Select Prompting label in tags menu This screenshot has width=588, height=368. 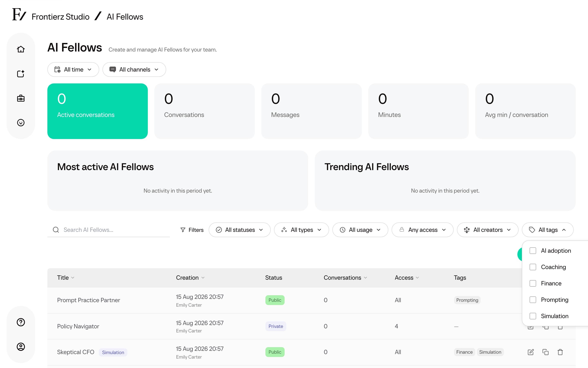[555, 300]
